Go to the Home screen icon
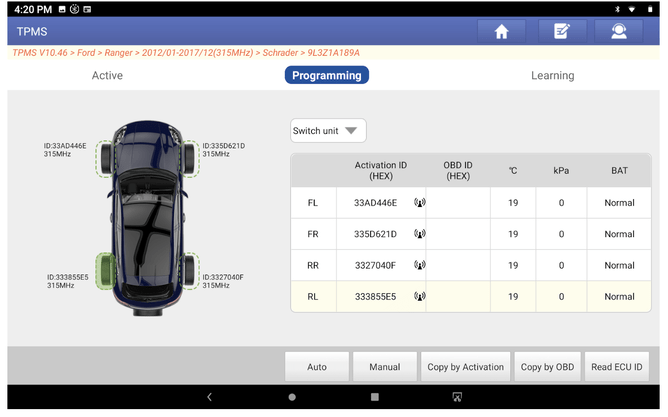Image resolution: width=668 pixels, height=417 pixels. 501,32
